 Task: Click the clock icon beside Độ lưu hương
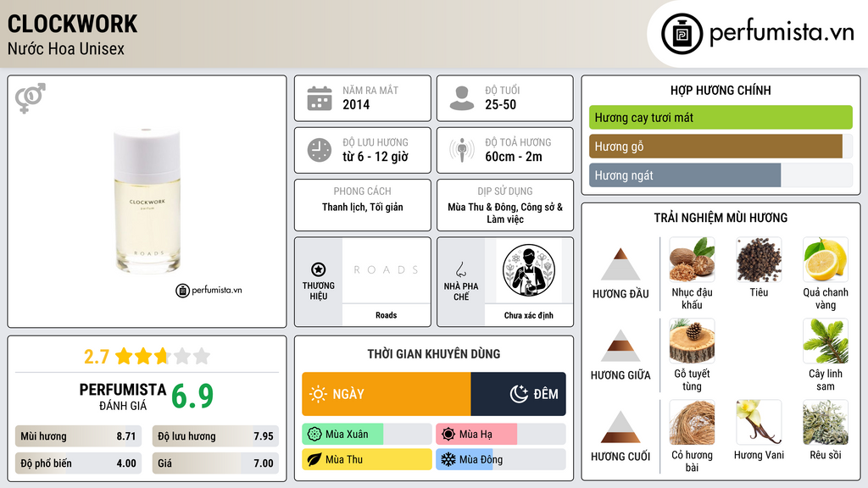(x=320, y=150)
